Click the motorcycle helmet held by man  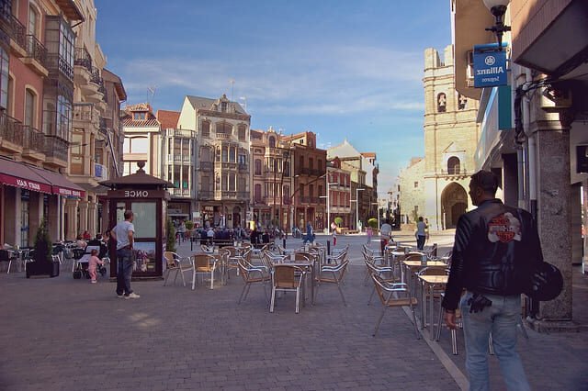(x=545, y=282)
